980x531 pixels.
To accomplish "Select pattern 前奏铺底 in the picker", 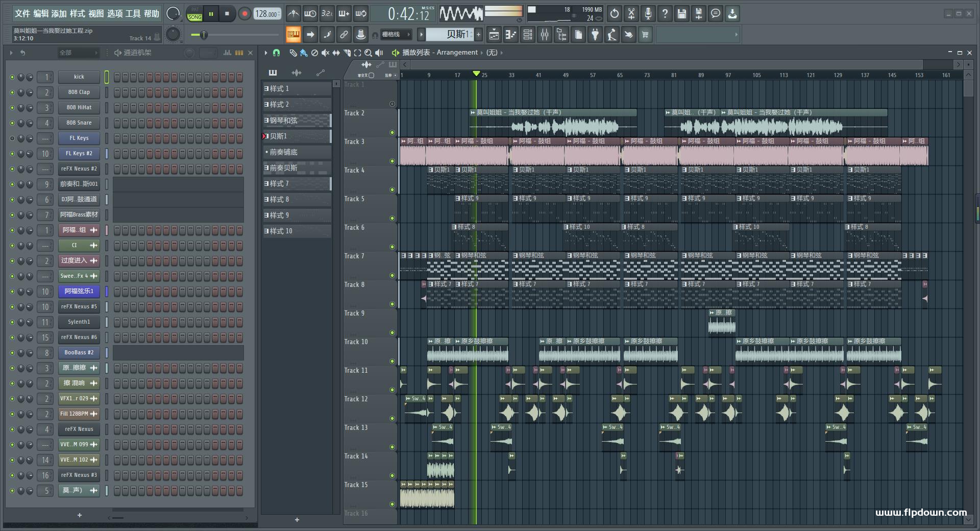I will click(x=297, y=152).
